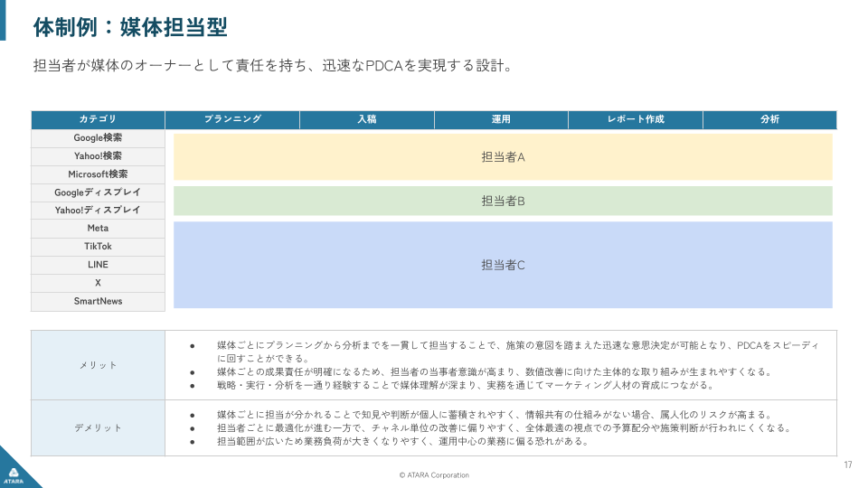Select the slide title 体制例：媒体担当型
This screenshot has height=488, width=868.
pyautogui.click(x=130, y=27)
